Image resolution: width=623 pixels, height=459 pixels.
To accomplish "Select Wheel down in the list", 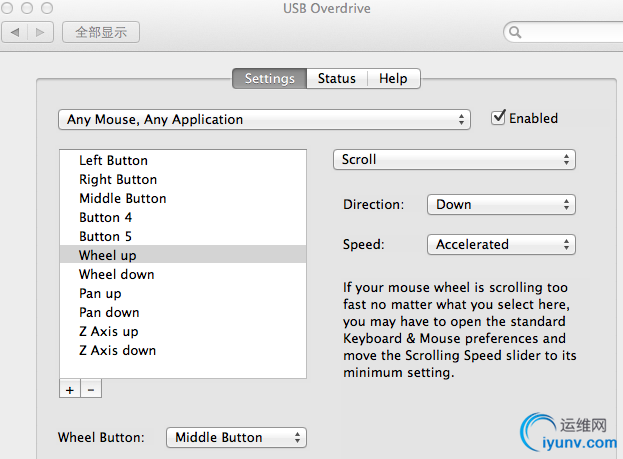I will click(183, 274).
